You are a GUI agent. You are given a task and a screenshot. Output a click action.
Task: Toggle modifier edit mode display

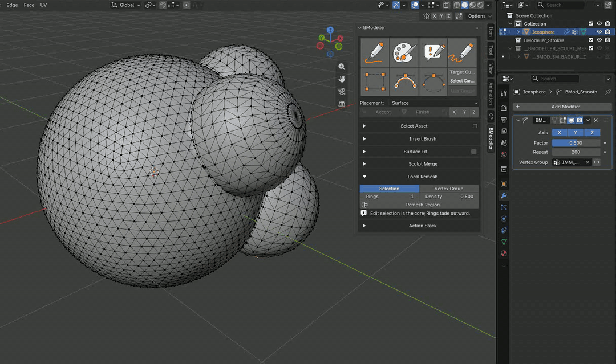[563, 120]
